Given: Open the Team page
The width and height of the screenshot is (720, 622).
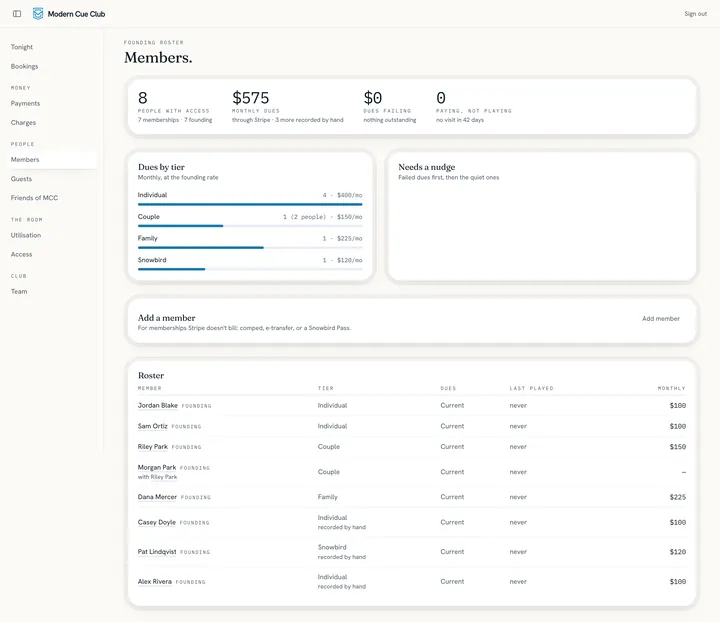Looking at the screenshot, I should tap(19, 291).
